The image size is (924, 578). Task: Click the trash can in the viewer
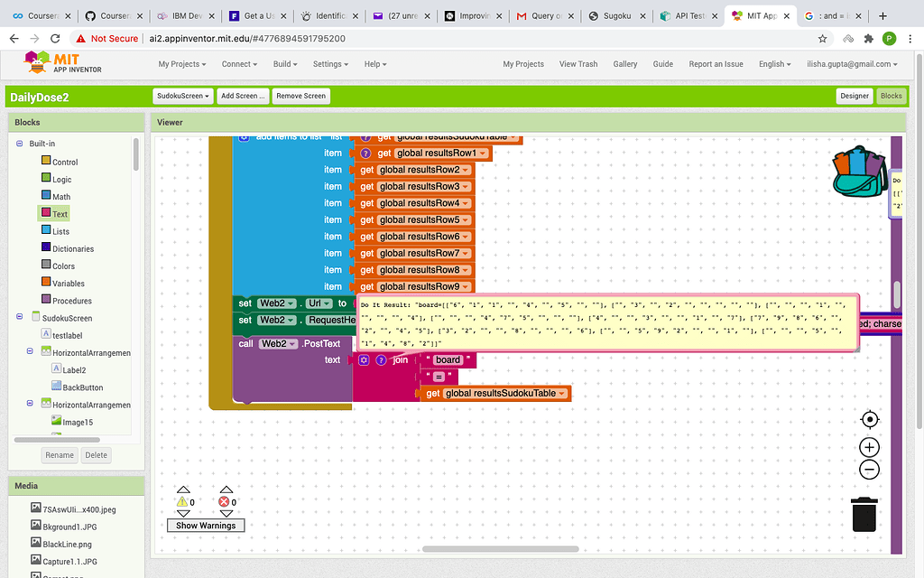[x=864, y=514]
